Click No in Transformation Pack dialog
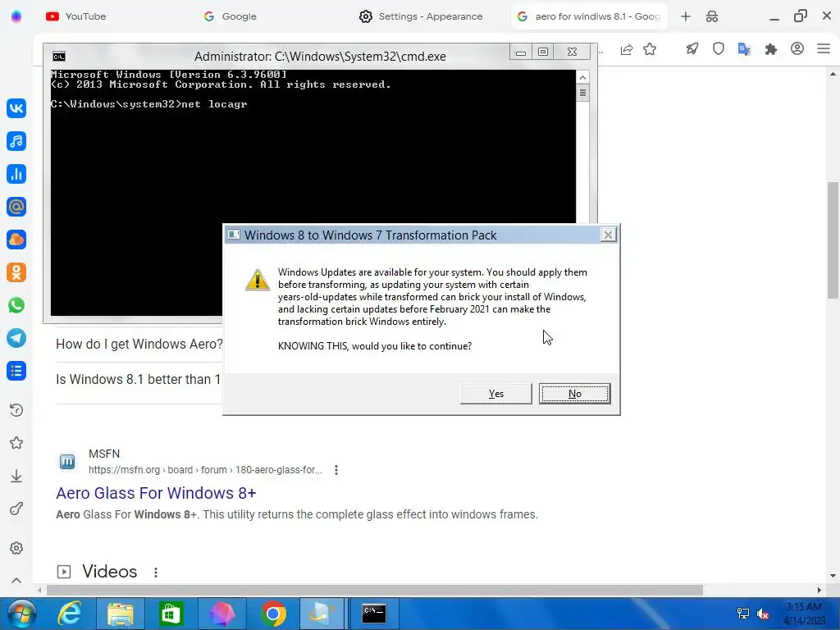This screenshot has width=840, height=630. click(575, 394)
